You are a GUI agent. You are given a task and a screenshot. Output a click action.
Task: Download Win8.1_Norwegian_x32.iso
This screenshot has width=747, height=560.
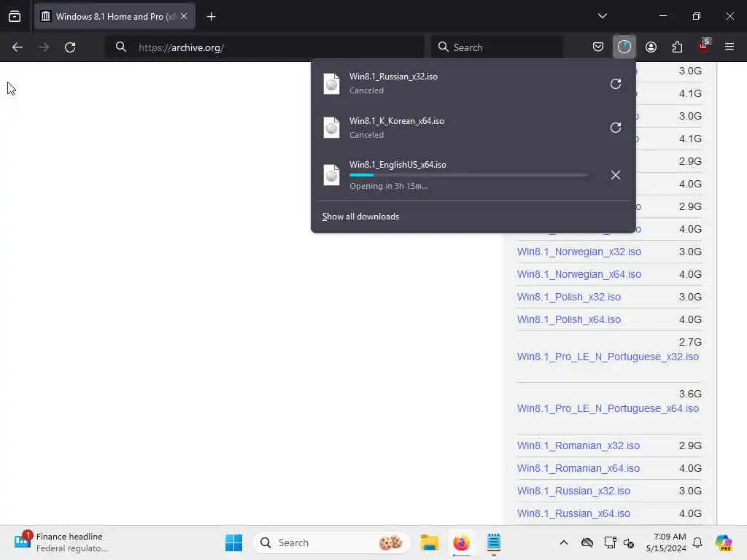pos(578,252)
